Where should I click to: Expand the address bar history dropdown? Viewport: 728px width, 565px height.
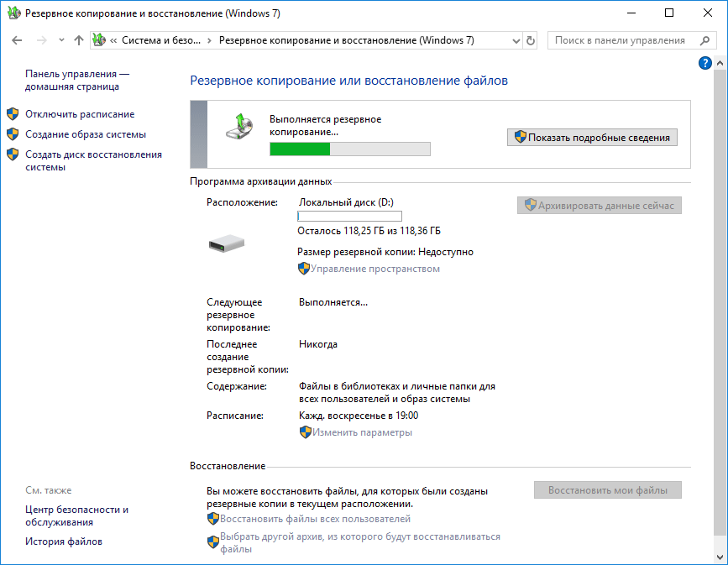pos(516,41)
